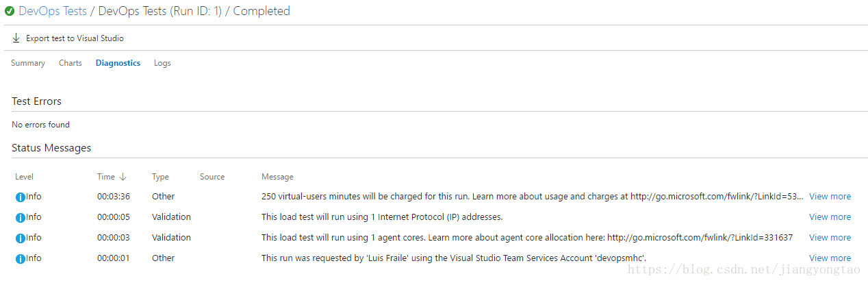Open the Logs tab
The width and height of the screenshot is (868, 283).
pyautogui.click(x=162, y=63)
